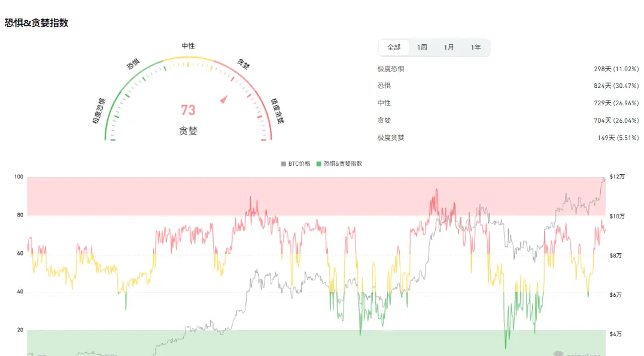This screenshot has width=644, height=356.
Task: Click the value 704天 (26.04%)
Action: pos(616,120)
